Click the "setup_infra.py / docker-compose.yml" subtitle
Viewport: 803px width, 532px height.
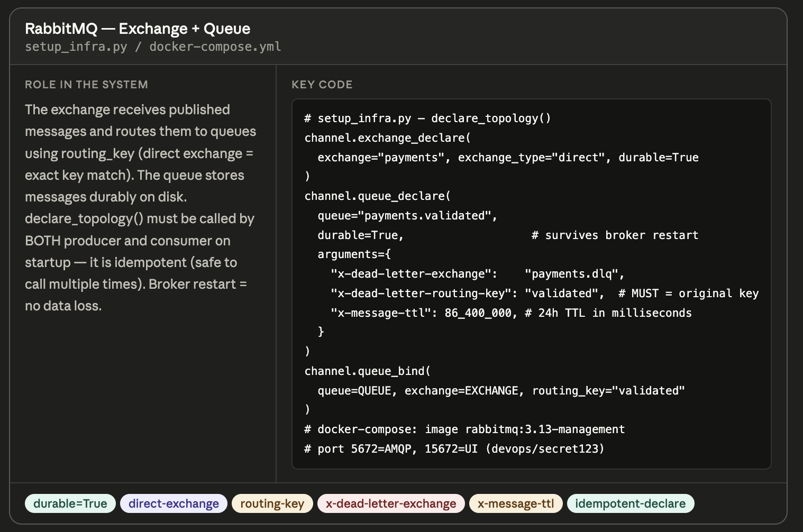click(x=153, y=47)
